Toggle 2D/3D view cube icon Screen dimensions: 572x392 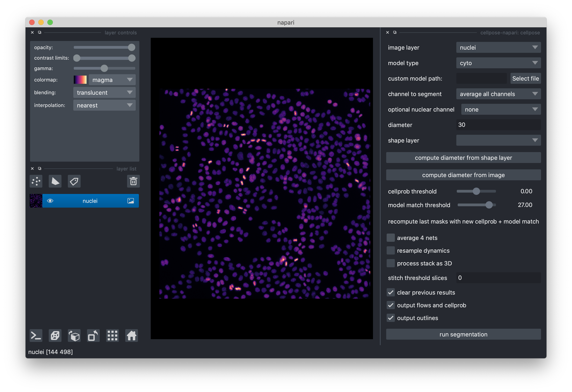point(55,336)
